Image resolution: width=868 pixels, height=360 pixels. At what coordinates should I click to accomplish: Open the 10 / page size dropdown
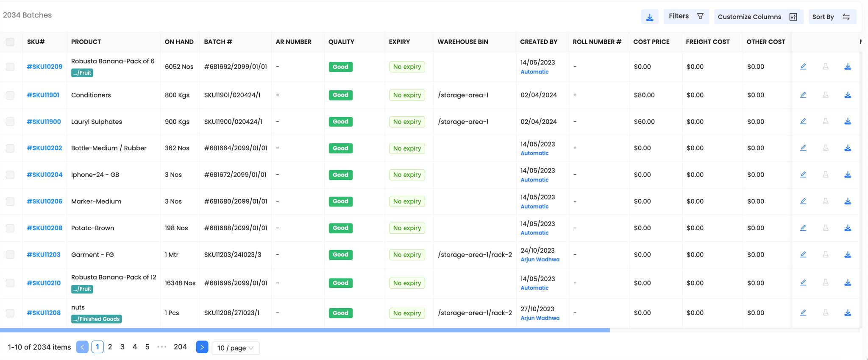click(x=235, y=348)
